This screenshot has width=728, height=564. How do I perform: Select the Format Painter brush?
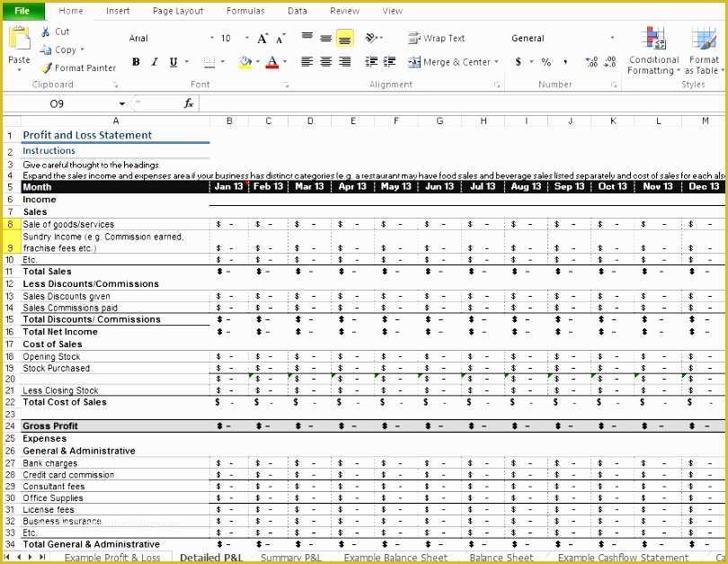[x=47, y=67]
